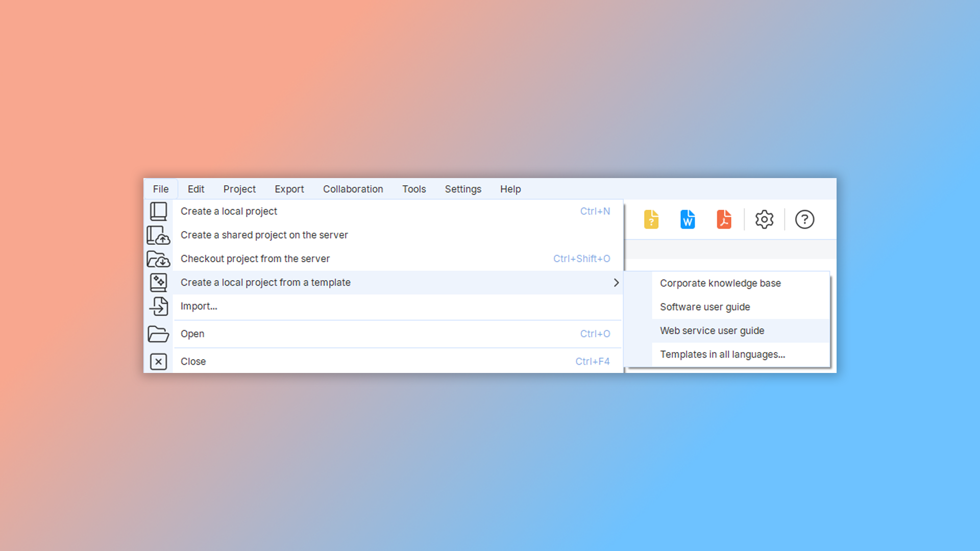Choose Corporate knowledge base template
The width and height of the screenshot is (980, 551).
720,283
